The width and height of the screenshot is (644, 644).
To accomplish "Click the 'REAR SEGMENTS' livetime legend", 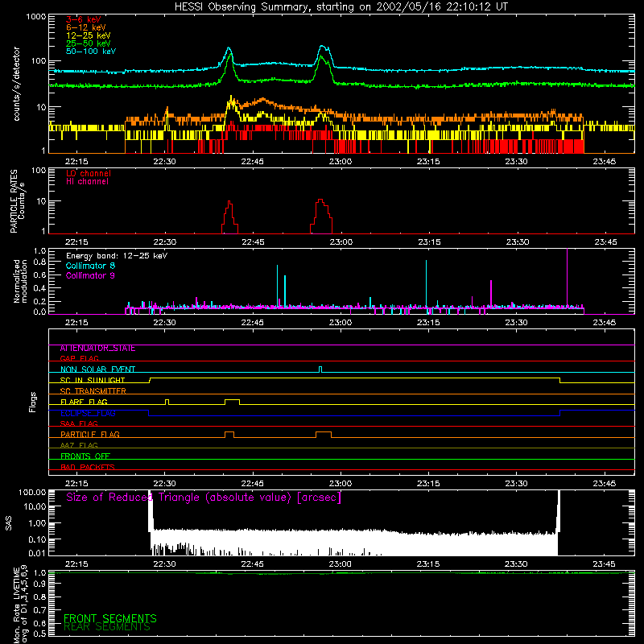I will (x=107, y=627).
